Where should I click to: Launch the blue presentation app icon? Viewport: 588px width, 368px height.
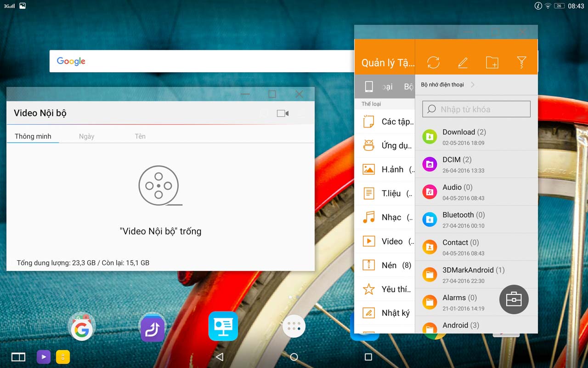click(x=223, y=326)
